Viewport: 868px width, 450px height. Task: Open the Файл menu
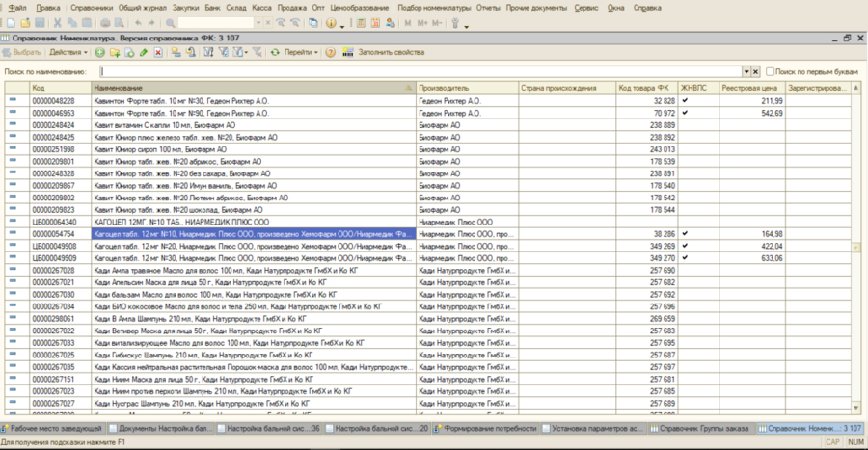17,8
